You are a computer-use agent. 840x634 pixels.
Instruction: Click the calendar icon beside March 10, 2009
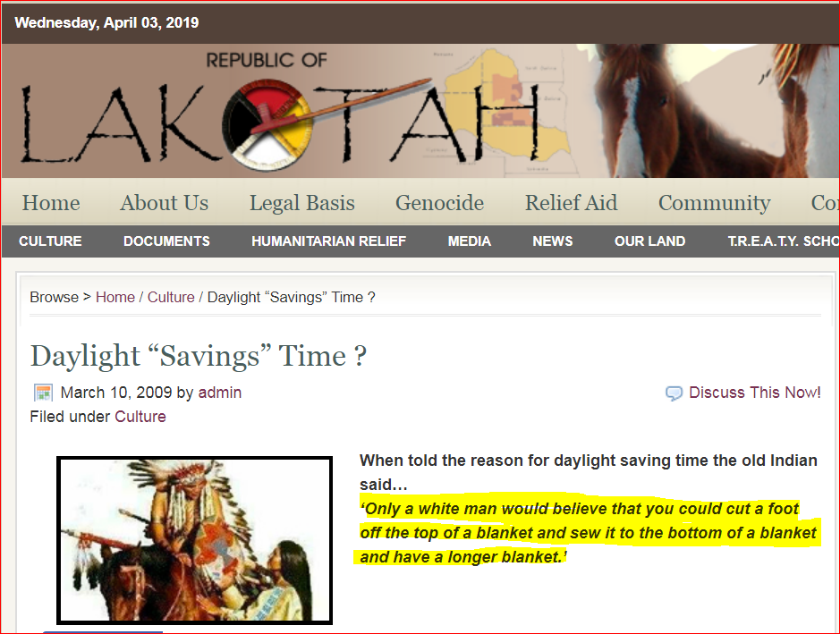pos(43,393)
